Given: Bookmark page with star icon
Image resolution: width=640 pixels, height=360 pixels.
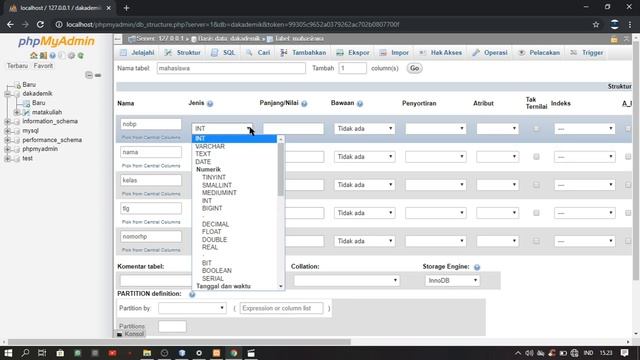Looking at the screenshot, I should point(596,24).
